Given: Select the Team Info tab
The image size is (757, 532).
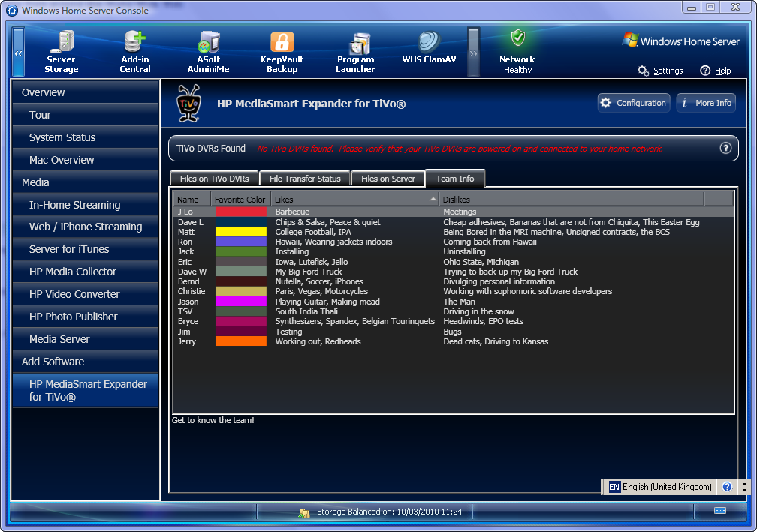Looking at the screenshot, I should (455, 179).
